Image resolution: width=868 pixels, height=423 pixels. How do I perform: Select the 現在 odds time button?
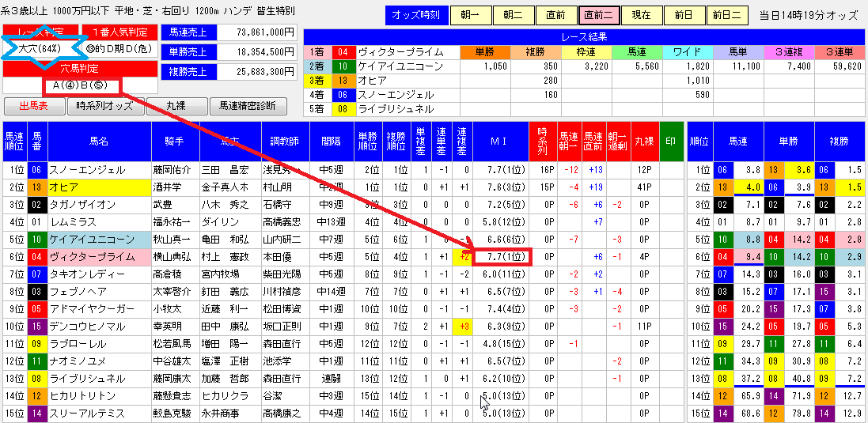640,15
